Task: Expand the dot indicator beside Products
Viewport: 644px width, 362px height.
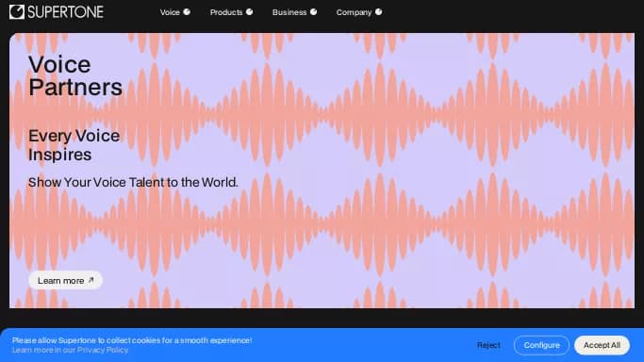Action: click(x=249, y=12)
